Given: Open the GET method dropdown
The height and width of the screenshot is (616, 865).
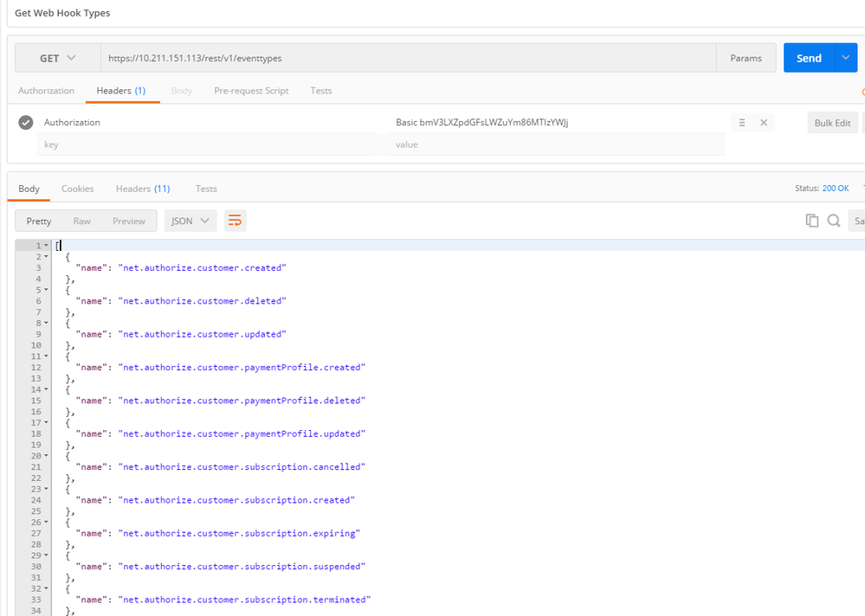Looking at the screenshot, I should point(55,57).
